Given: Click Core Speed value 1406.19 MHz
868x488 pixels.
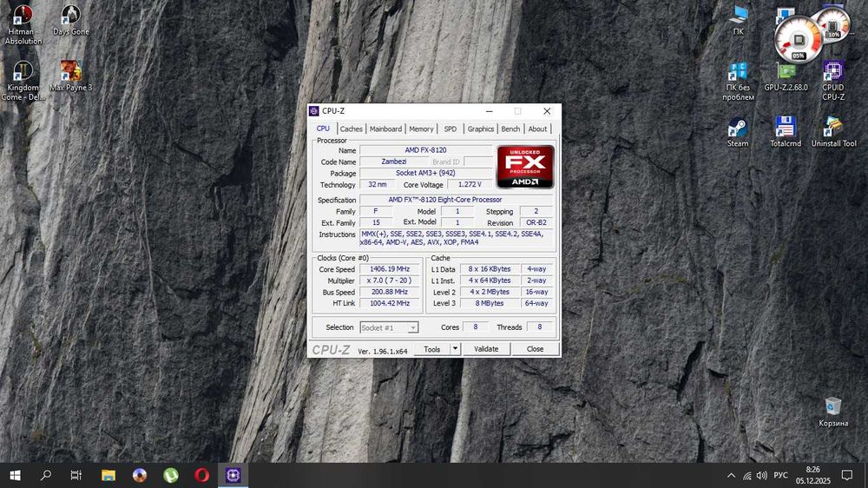Looking at the screenshot, I should [x=390, y=269].
